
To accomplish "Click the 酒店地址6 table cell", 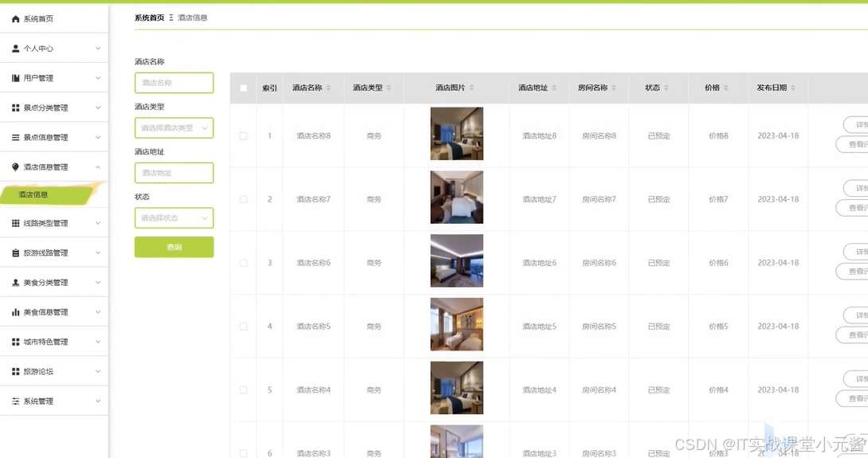I will coord(539,263).
